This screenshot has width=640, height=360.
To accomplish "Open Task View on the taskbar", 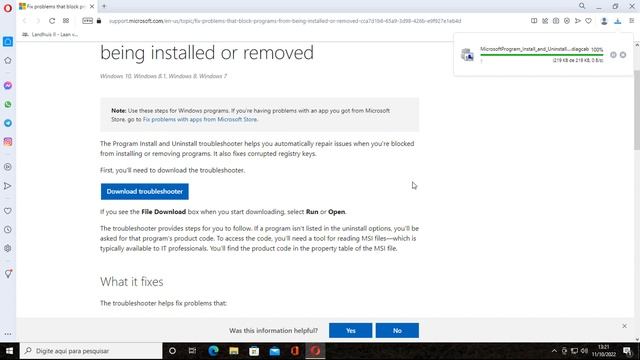I will [192, 351].
